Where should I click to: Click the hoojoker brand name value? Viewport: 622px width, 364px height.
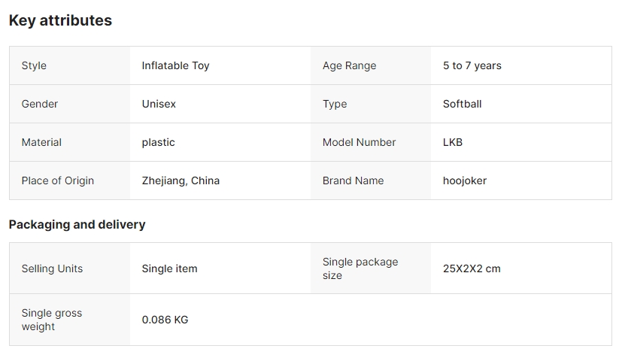tap(464, 180)
